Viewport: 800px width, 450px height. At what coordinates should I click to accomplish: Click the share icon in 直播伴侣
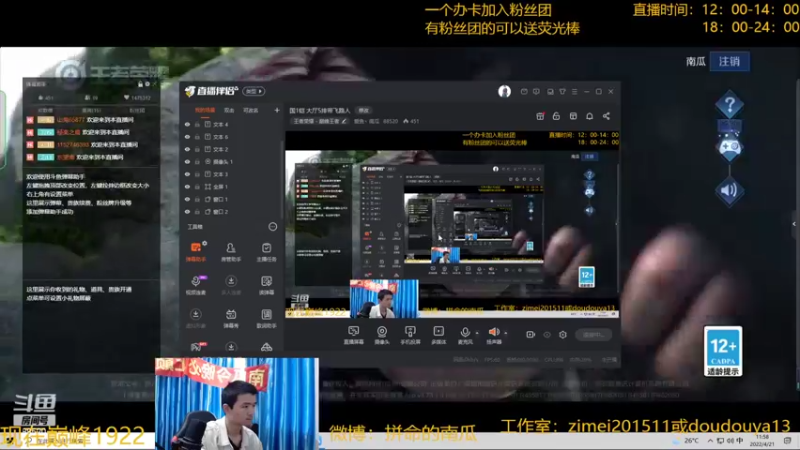tap(606, 116)
